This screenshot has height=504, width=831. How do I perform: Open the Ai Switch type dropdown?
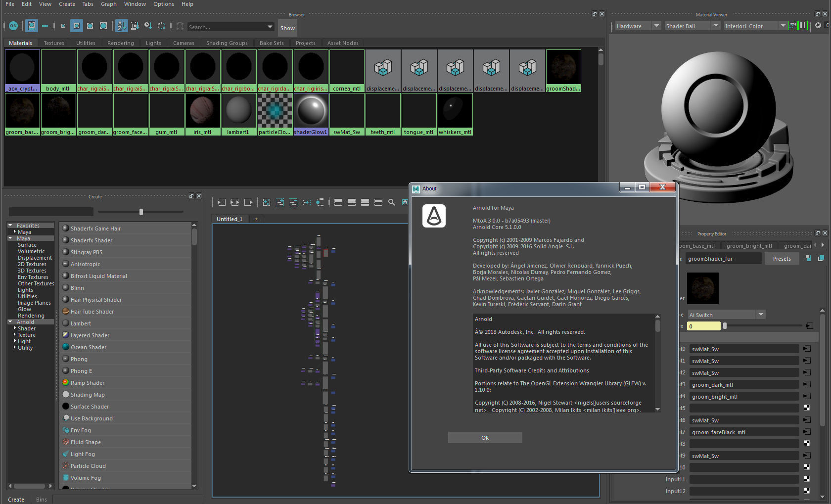pos(726,315)
